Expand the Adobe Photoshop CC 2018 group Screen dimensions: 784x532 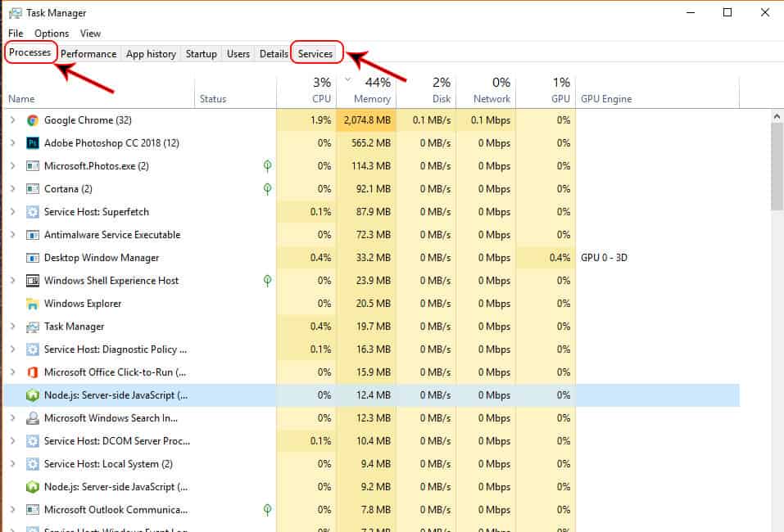click(13, 143)
